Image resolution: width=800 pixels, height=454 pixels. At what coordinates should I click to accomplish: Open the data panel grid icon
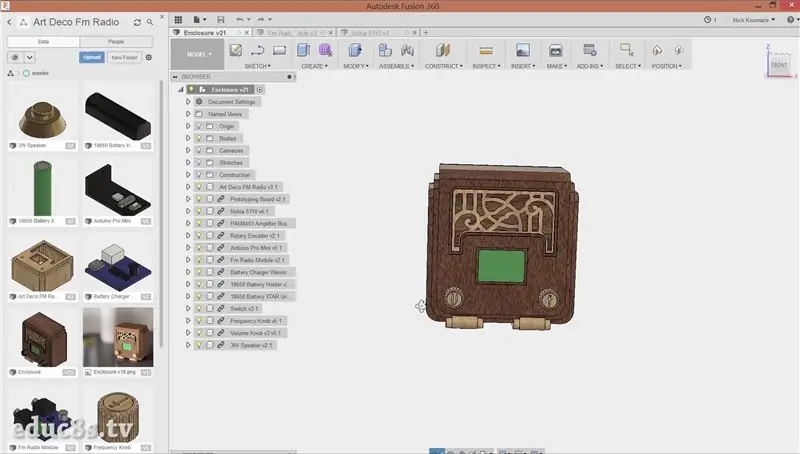tap(178, 20)
